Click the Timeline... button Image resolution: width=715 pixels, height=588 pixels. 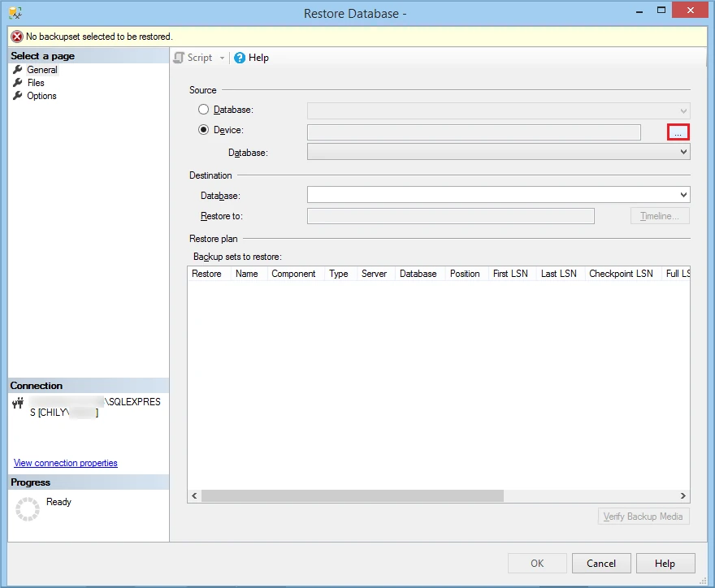coord(660,216)
